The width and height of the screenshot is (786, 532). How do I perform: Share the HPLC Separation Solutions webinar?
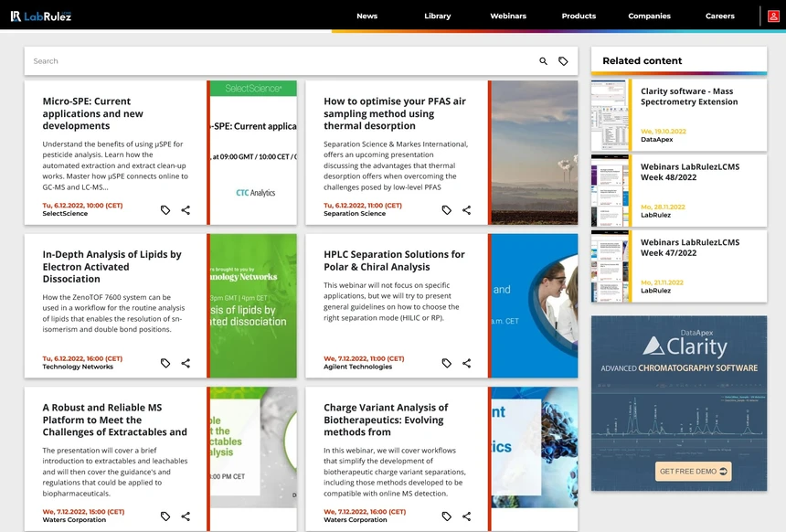point(467,363)
